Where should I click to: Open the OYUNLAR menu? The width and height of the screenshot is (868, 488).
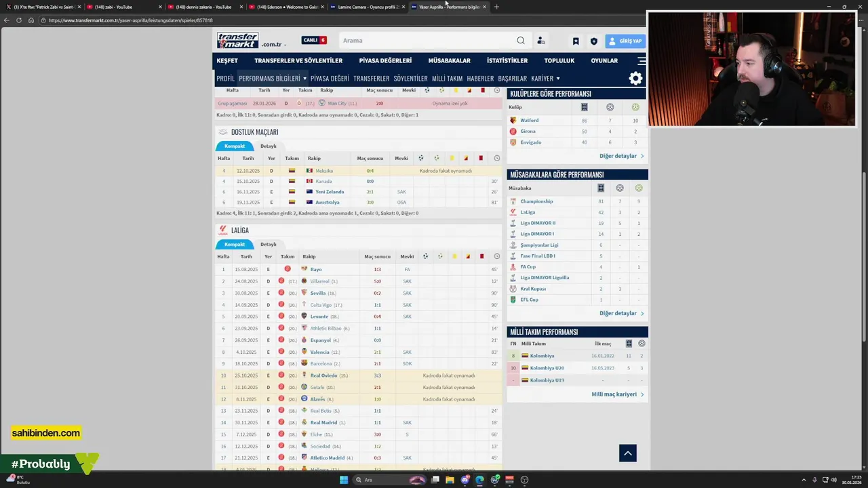coord(604,61)
